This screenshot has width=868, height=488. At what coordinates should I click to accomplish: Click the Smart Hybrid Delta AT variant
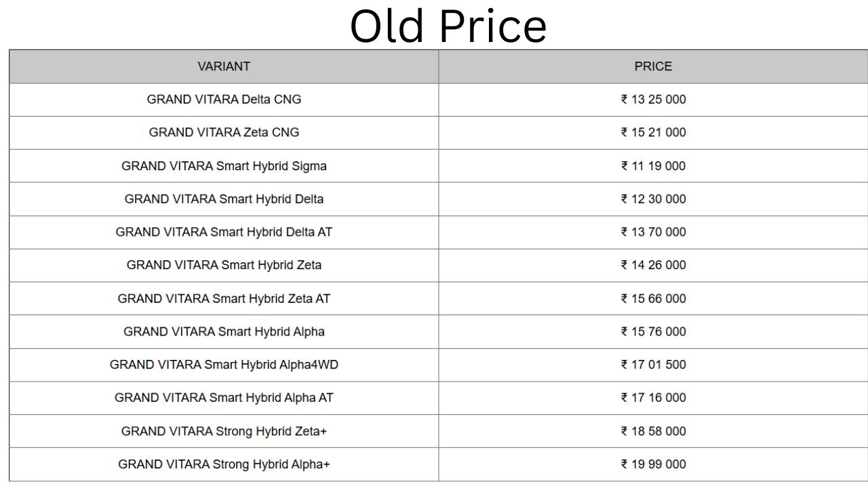(x=224, y=232)
